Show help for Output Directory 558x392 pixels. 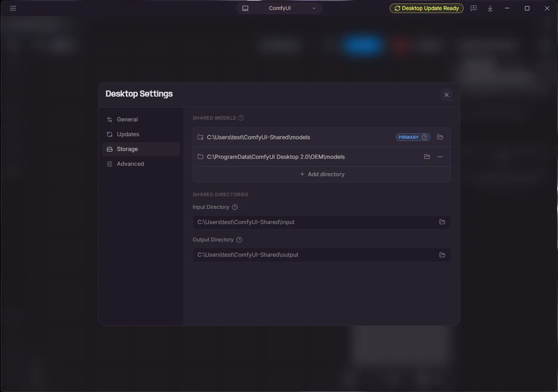click(239, 240)
